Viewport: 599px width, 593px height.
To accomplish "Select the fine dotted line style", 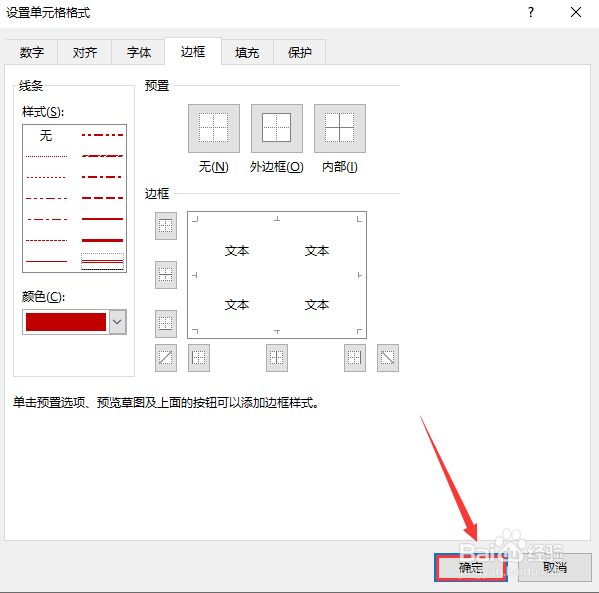I will (x=46, y=156).
